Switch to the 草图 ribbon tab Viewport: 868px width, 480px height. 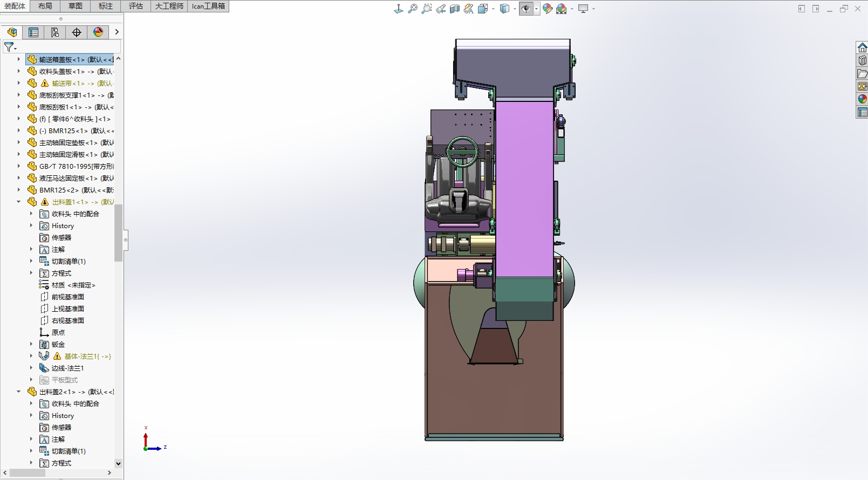[76, 6]
